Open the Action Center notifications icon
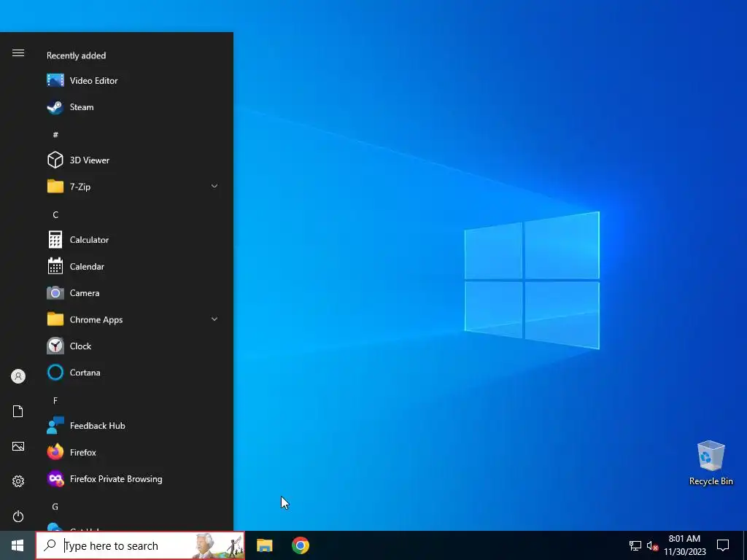 click(723, 545)
